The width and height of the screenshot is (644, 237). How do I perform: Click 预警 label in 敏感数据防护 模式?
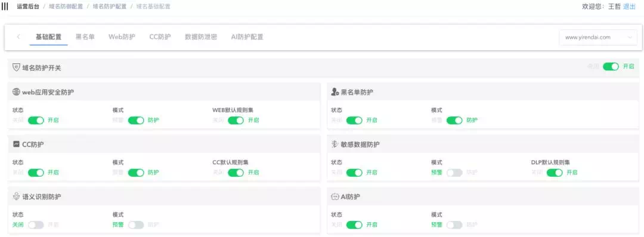click(436, 173)
